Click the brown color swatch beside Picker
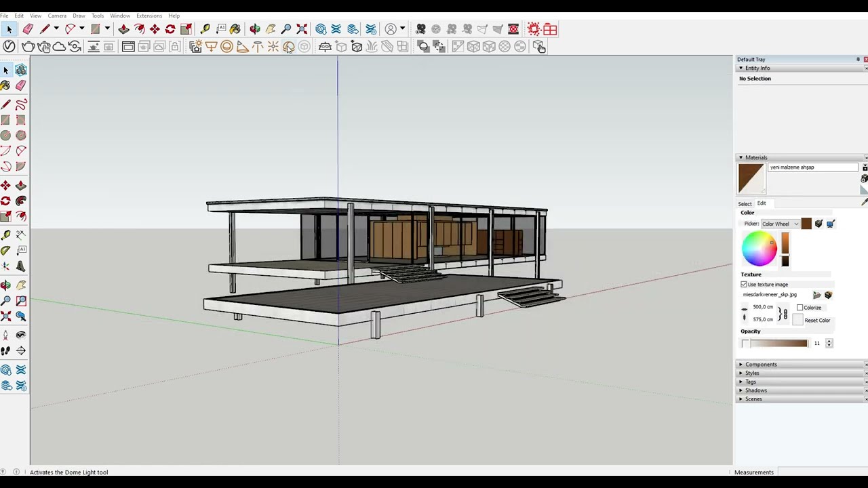Viewport: 868px width, 488px height. pyautogui.click(x=806, y=224)
